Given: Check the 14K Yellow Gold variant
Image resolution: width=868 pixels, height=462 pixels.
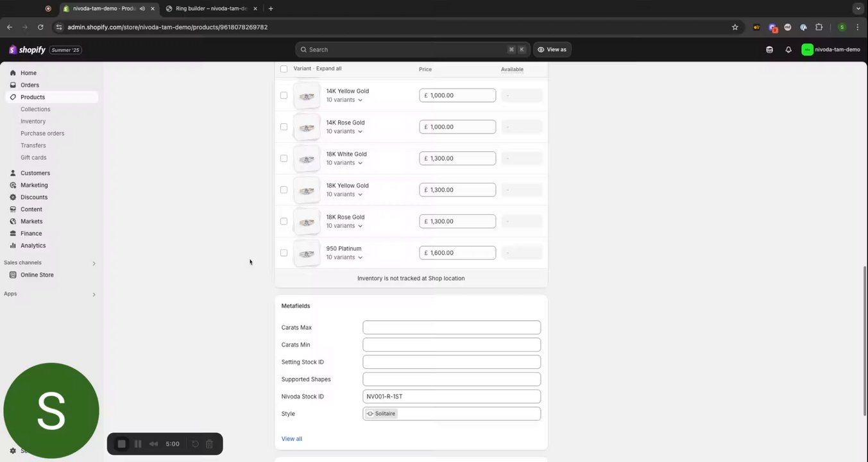Looking at the screenshot, I should pyautogui.click(x=284, y=95).
